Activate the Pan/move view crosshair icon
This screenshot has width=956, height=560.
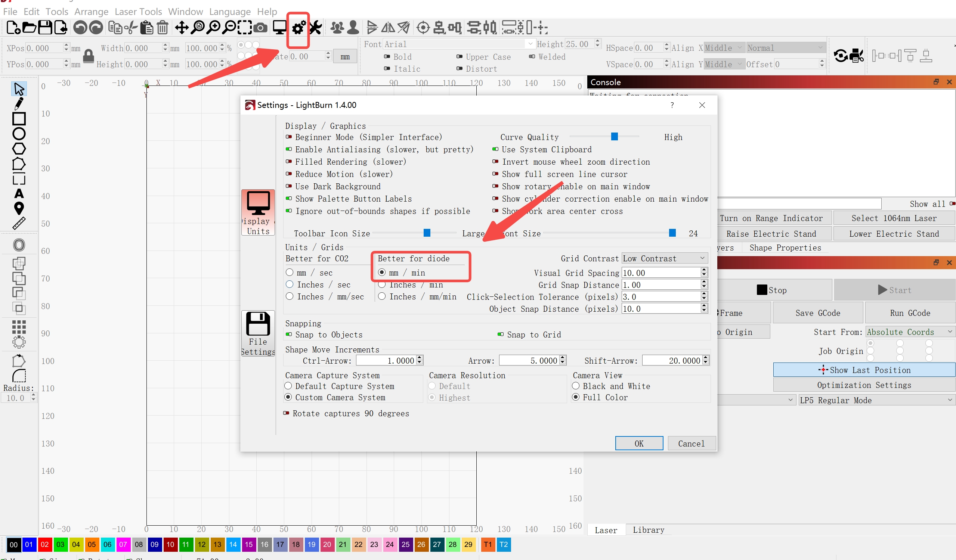click(x=182, y=28)
